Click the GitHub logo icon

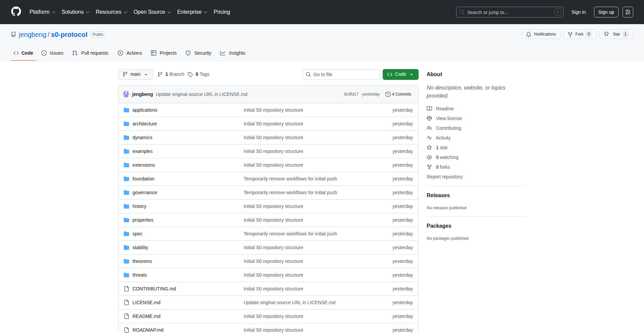pyautogui.click(x=16, y=12)
